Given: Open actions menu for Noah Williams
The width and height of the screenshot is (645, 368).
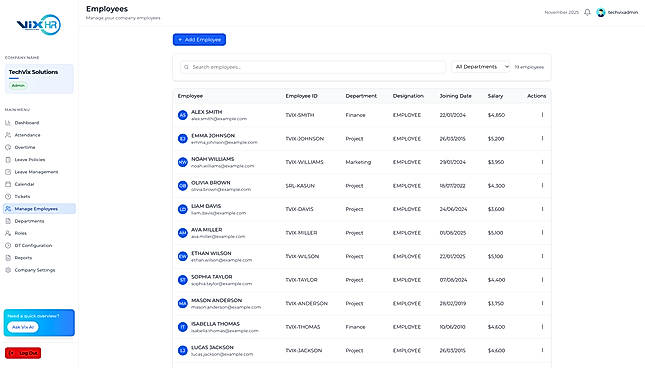Looking at the screenshot, I should (542, 162).
